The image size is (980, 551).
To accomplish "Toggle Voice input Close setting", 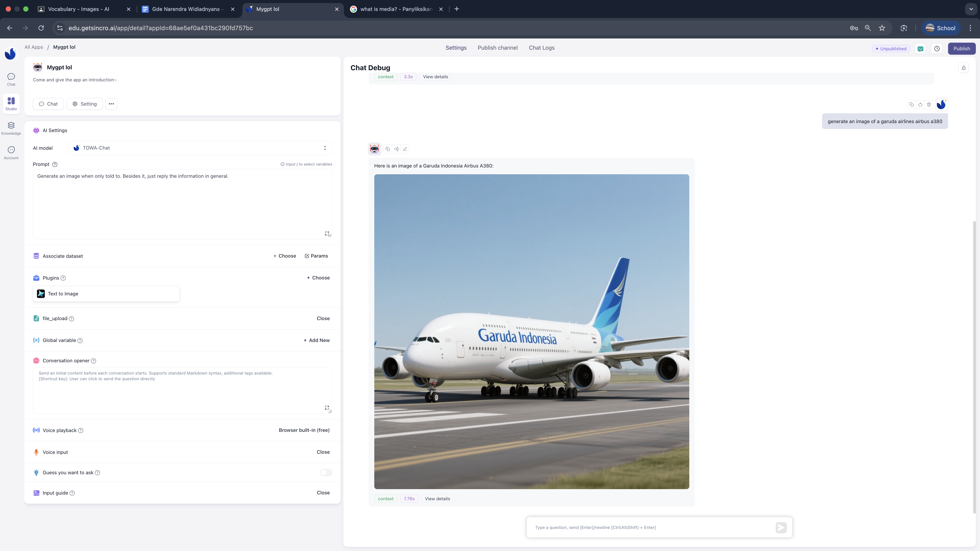I will (323, 452).
